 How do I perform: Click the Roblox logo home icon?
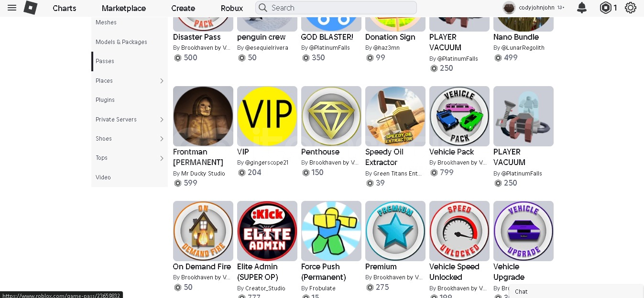[x=31, y=8]
